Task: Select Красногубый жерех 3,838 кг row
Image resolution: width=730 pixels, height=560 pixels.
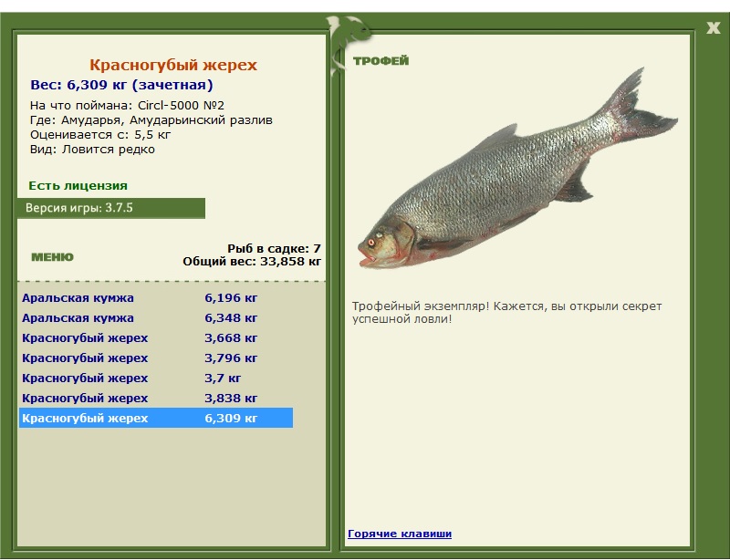Action: click(x=156, y=398)
